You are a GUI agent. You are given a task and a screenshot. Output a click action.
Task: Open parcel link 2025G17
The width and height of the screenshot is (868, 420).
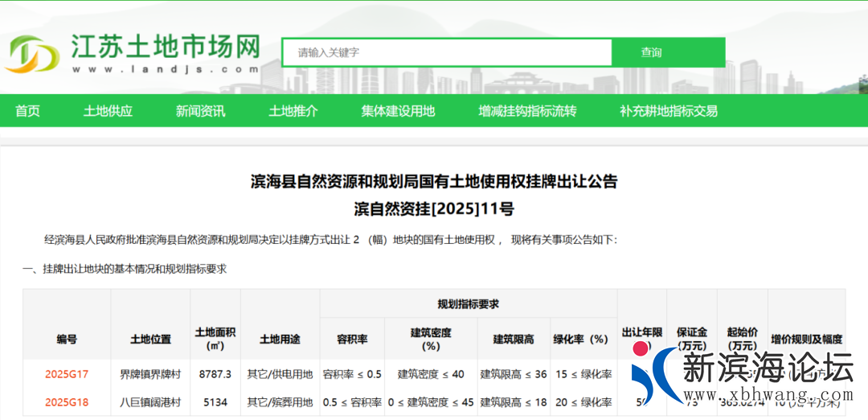coord(67,374)
